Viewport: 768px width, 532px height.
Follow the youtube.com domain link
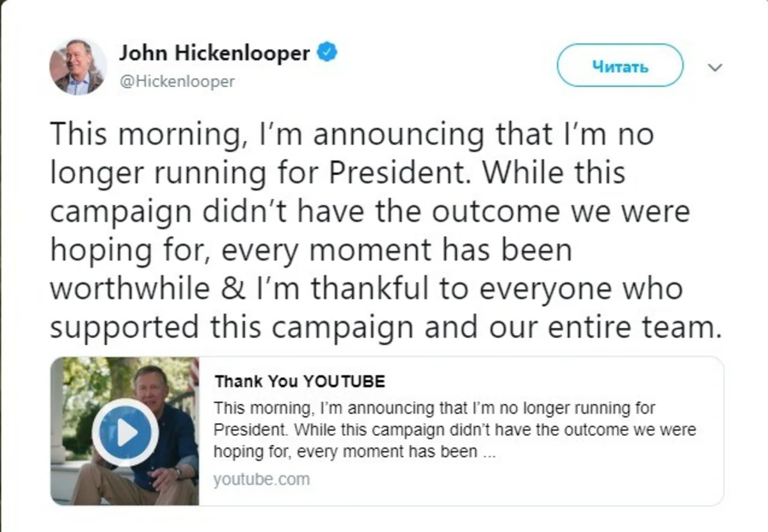pos(261,479)
